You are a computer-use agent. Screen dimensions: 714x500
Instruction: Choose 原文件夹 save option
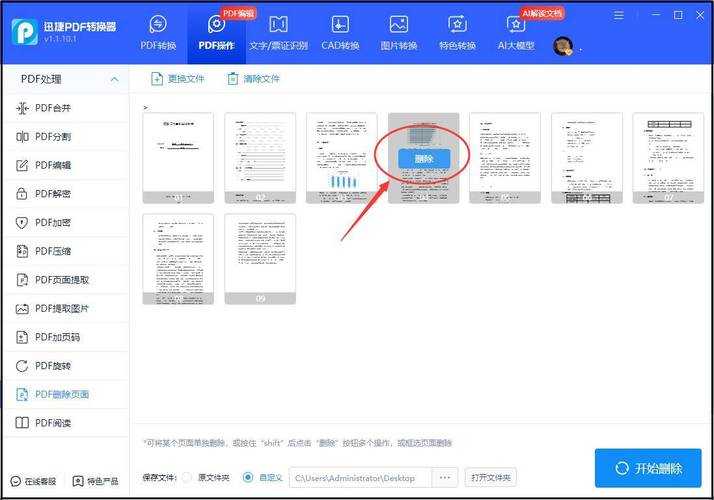pyautogui.click(x=187, y=478)
